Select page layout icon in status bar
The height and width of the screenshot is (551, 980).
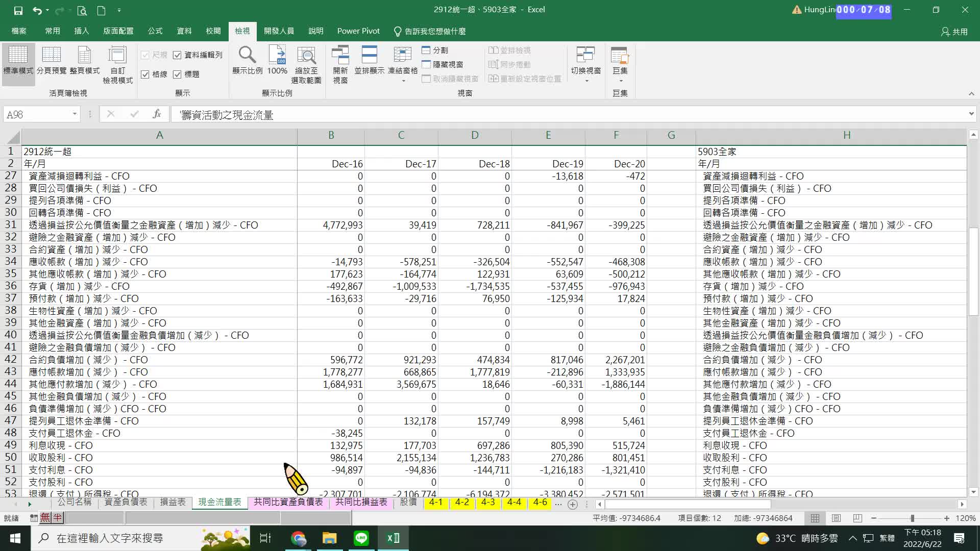coord(836,518)
